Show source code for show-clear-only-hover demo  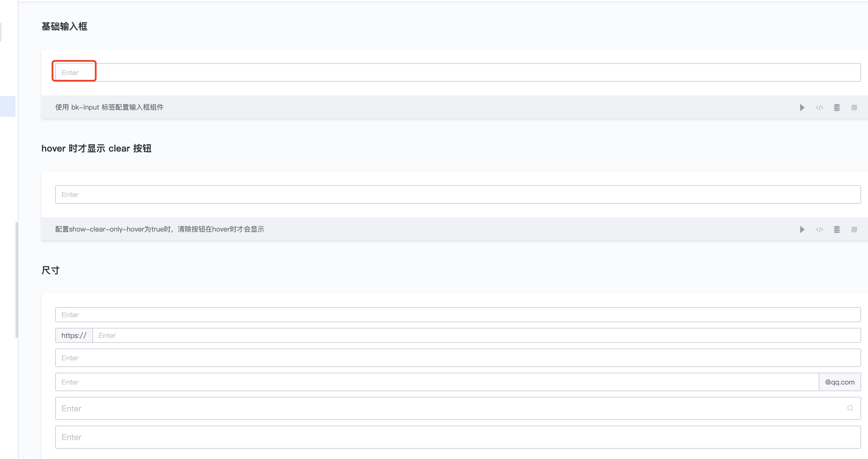[x=819, y=229]
